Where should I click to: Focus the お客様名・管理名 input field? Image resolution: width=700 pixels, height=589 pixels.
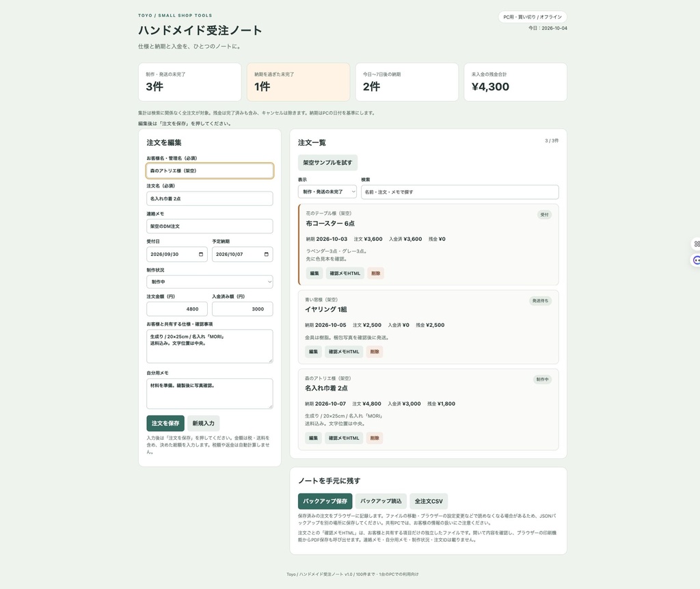[x=209, y=171]
